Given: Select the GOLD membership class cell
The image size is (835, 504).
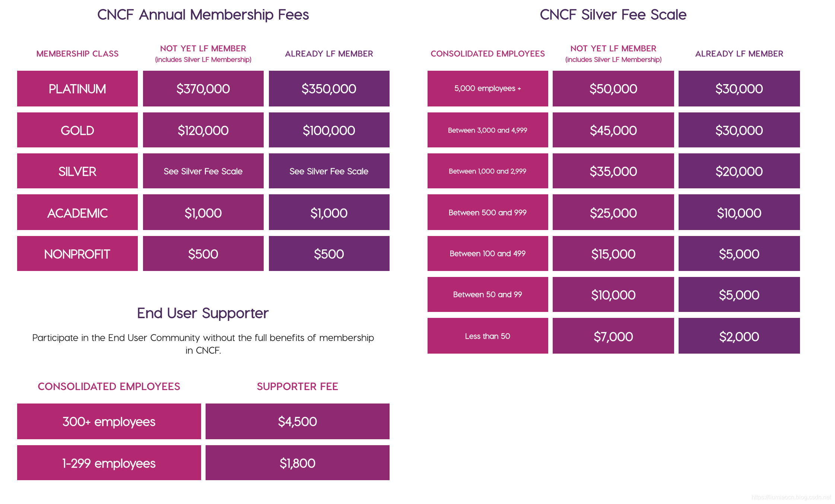Looking at the screenshot, I should 77,130.
